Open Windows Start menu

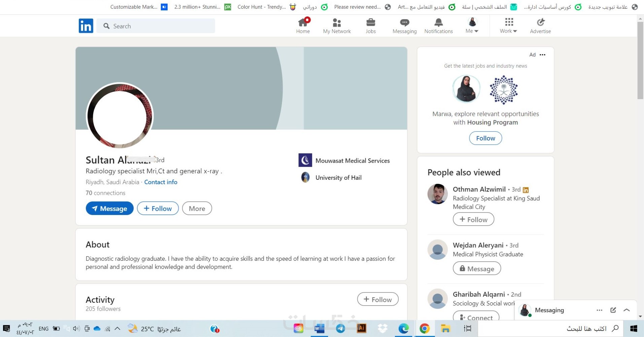pos(634,329)
